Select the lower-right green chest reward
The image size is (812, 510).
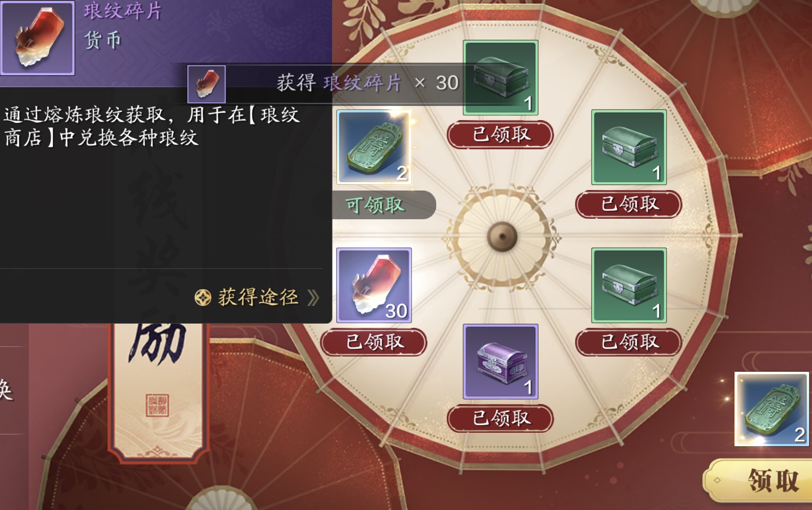629,286
